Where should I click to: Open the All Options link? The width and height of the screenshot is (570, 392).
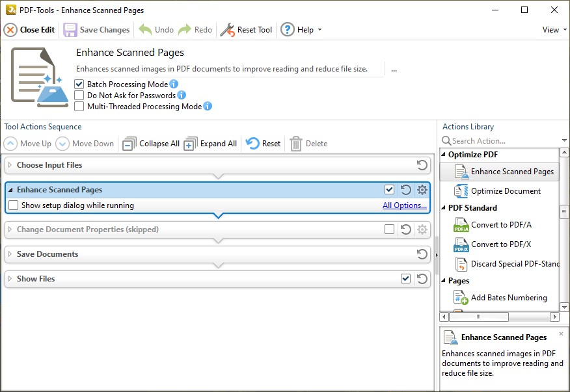click(404, 205)
